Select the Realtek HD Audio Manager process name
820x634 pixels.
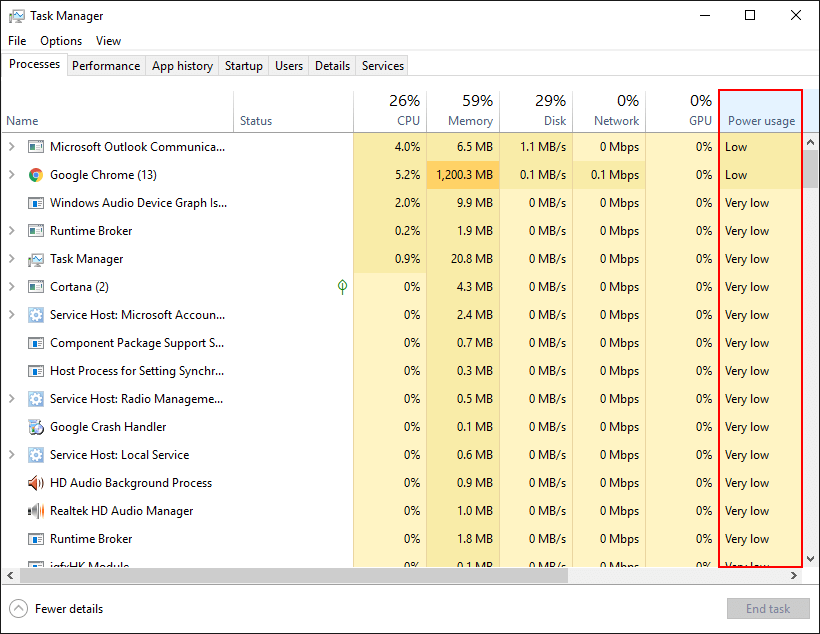pos(121,511)
